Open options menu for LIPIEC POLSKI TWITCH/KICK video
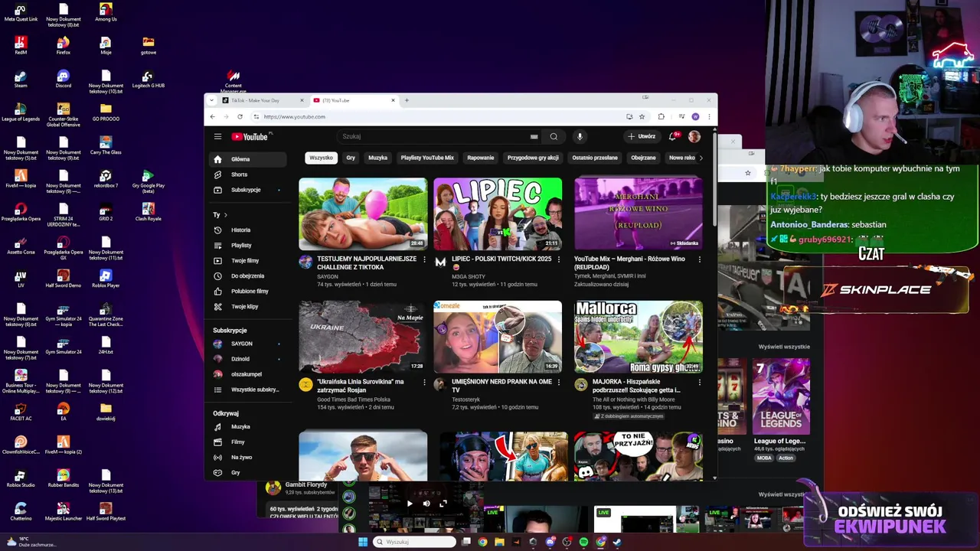Screen dimensions: 980x551 (558, 259)
